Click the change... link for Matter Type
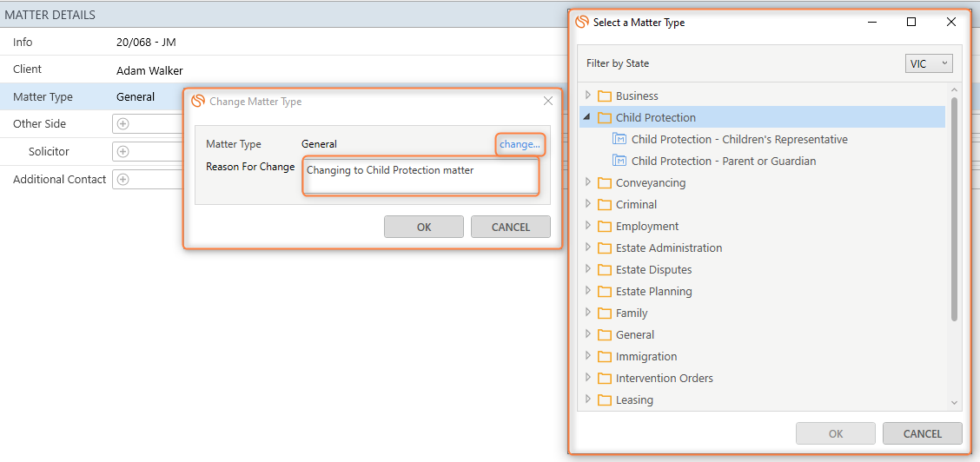The image size is (980, 462). (520, 144)
